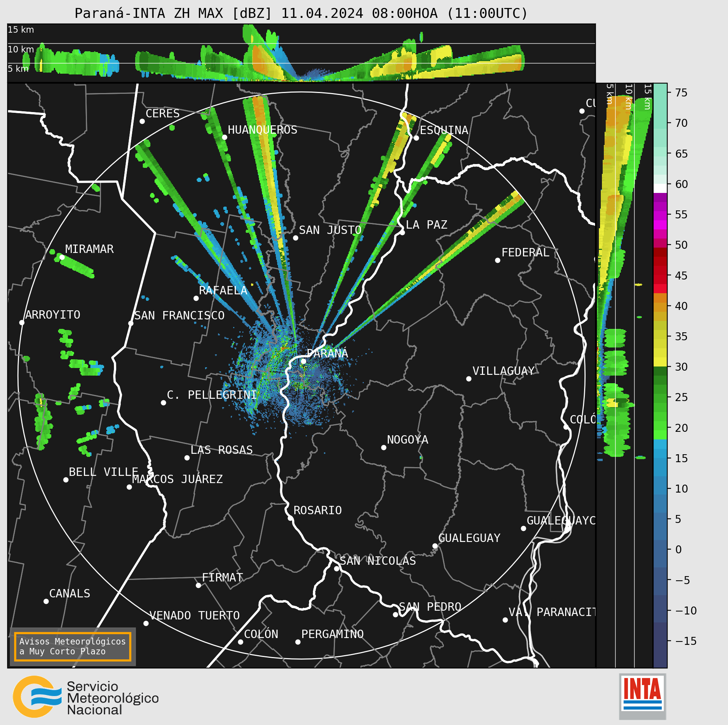Click the Avisos Meteorológicos a Muy Corto Plazo box

tap(73, 646)
